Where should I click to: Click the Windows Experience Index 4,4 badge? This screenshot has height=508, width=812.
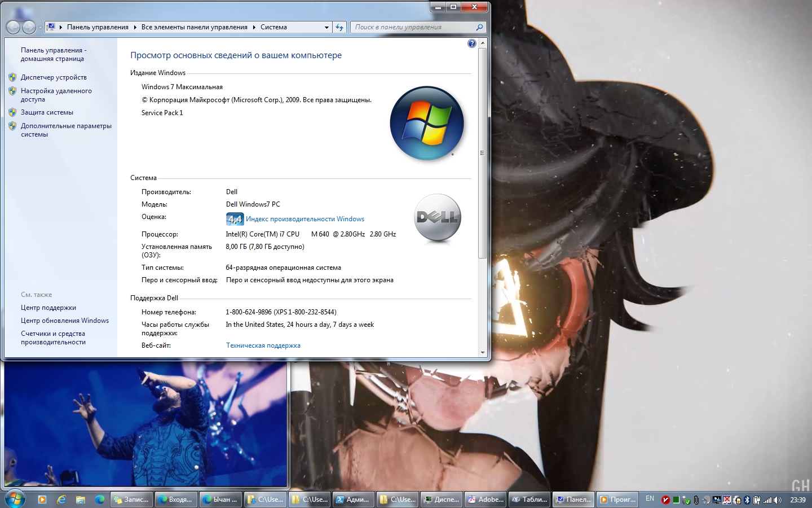click(235, 219)
